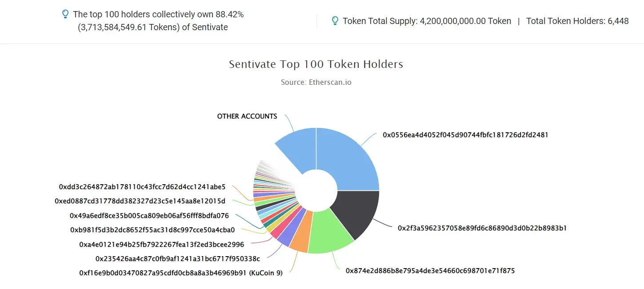Image resolution: width=644 pixels, height=289 pixels.
Task: Click address label 0x235426aa4c87c0fb9af1241a31bc6717f950338c
Action: tap(177, 258)
